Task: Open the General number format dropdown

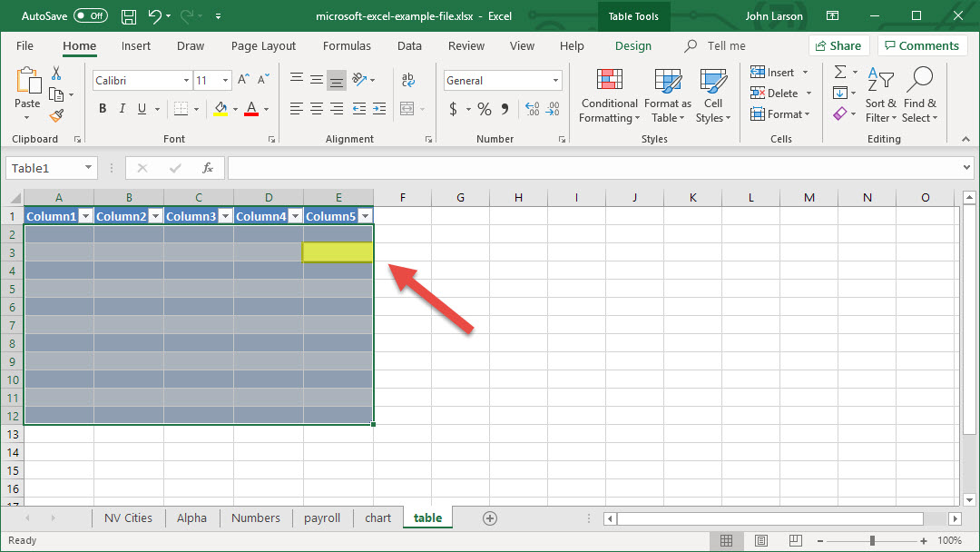Action: (x=556, y=81)
